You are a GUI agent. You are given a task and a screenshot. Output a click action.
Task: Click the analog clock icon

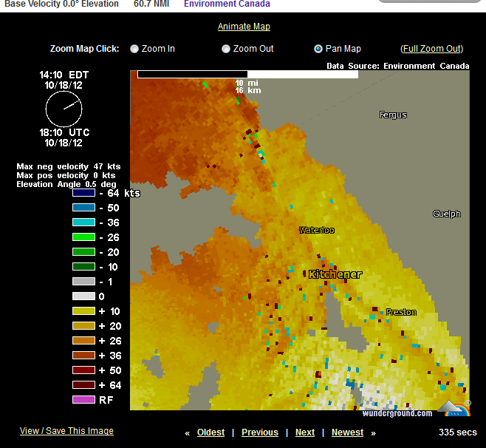tap(64, 109)
